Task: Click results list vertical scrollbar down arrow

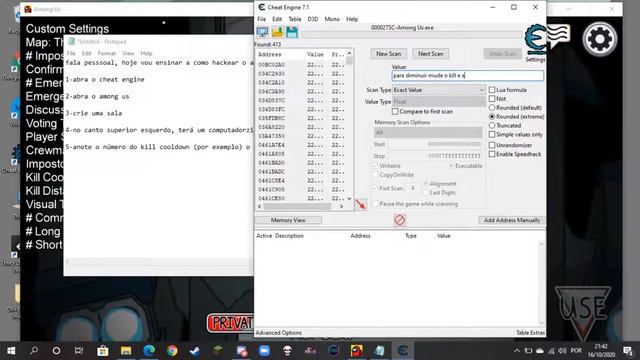Action: click(349, 198)
